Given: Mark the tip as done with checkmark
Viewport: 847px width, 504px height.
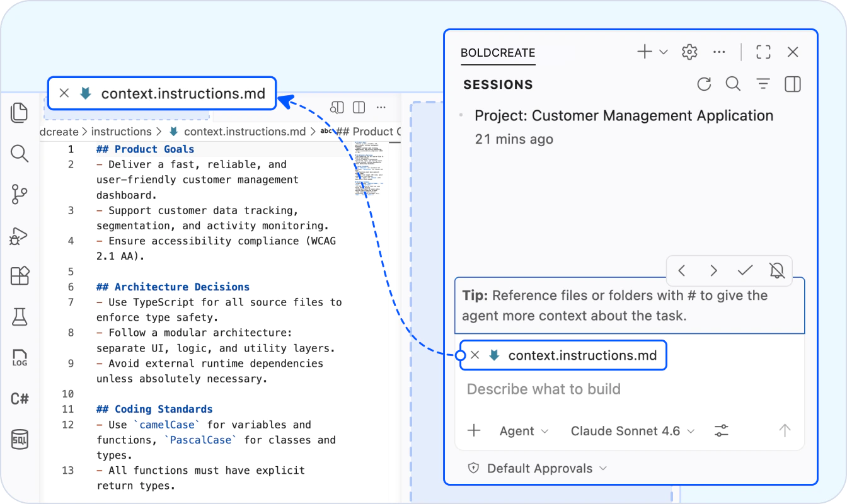Looking at the screenshot, I should click(746, 271).
